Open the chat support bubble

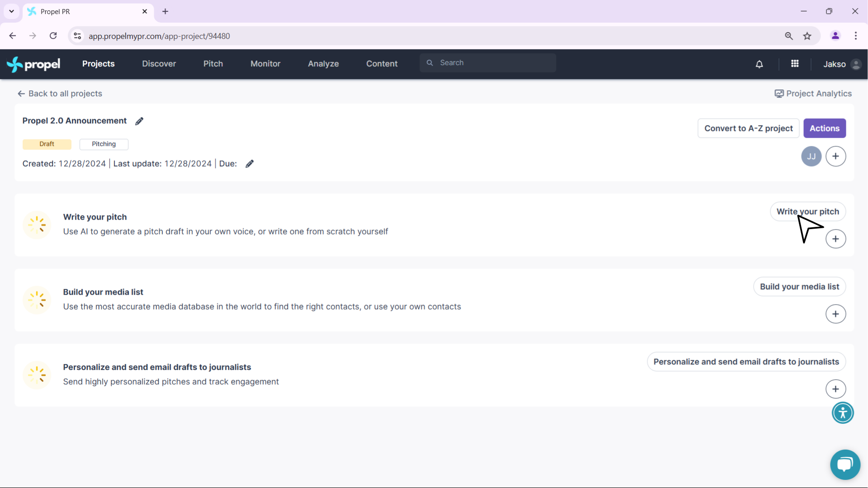pos(845,465)
